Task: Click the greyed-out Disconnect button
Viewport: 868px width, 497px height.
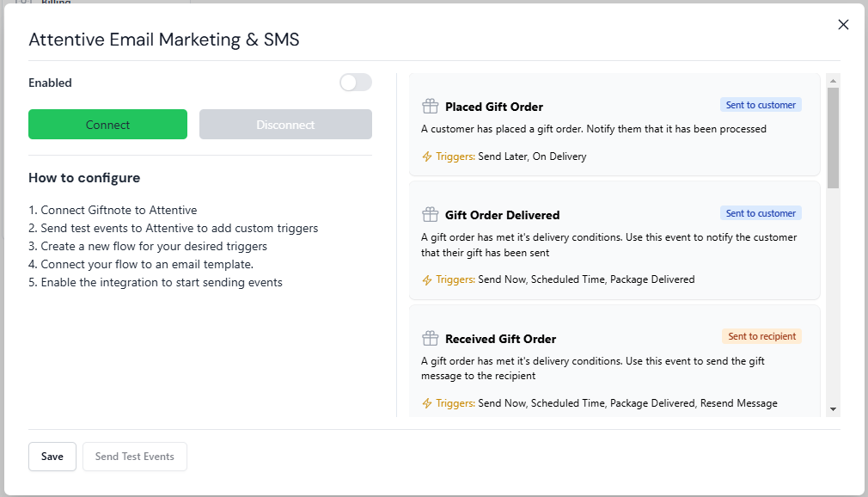Action: click(x=285, y=124)
